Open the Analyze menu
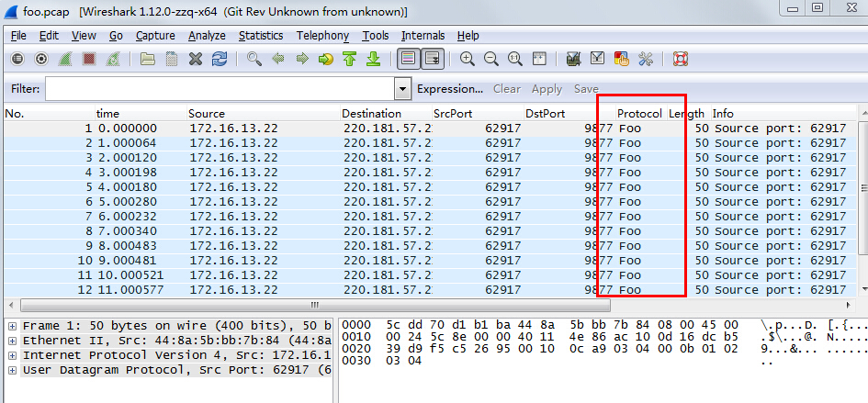Screen dimensions: 868x403 pyautogui.click(x=207, y=36)
